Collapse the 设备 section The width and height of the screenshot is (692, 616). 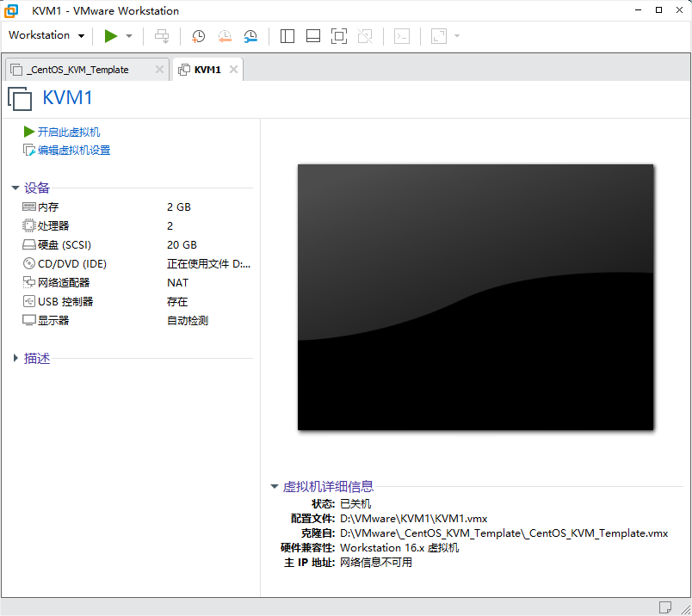click(x=15, y=188)
